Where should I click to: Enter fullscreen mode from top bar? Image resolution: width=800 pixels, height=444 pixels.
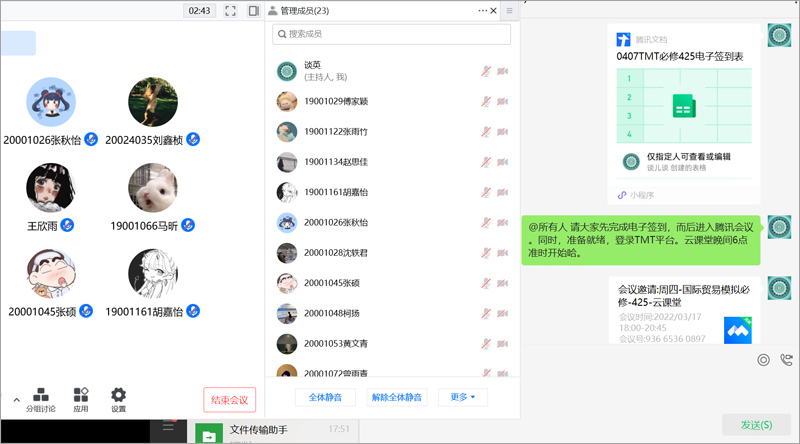[x=230, y=11]
